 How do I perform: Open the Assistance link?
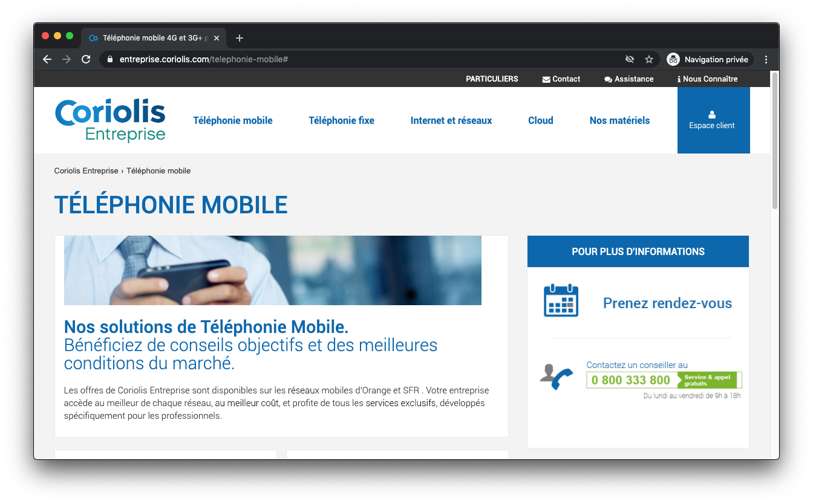(x=629, y=79)
